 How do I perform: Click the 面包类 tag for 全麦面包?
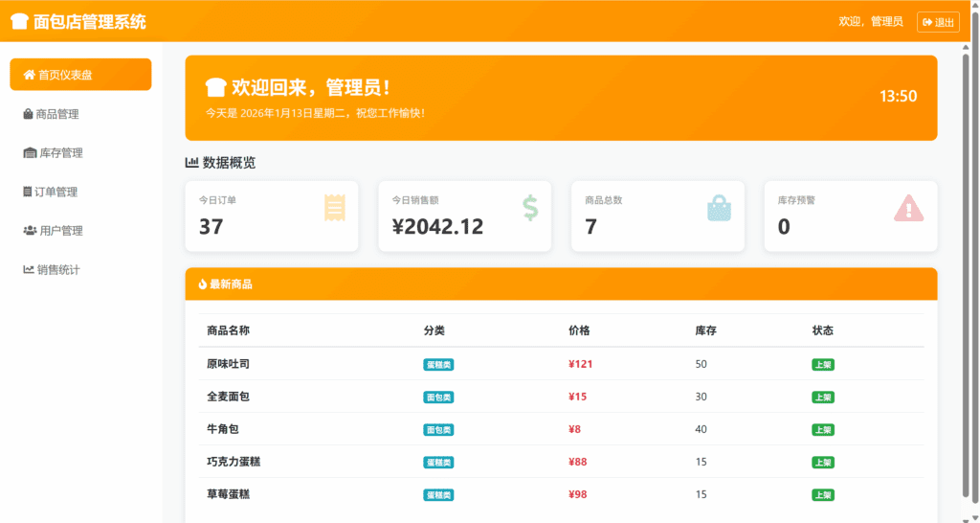tap(438, 397)
